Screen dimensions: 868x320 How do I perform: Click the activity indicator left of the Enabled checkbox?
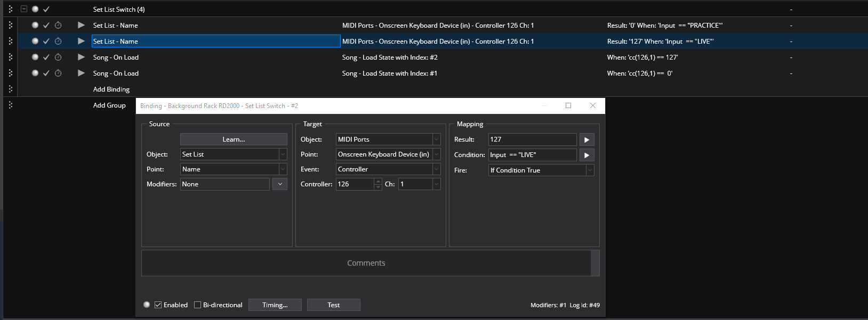click(147, 305)
